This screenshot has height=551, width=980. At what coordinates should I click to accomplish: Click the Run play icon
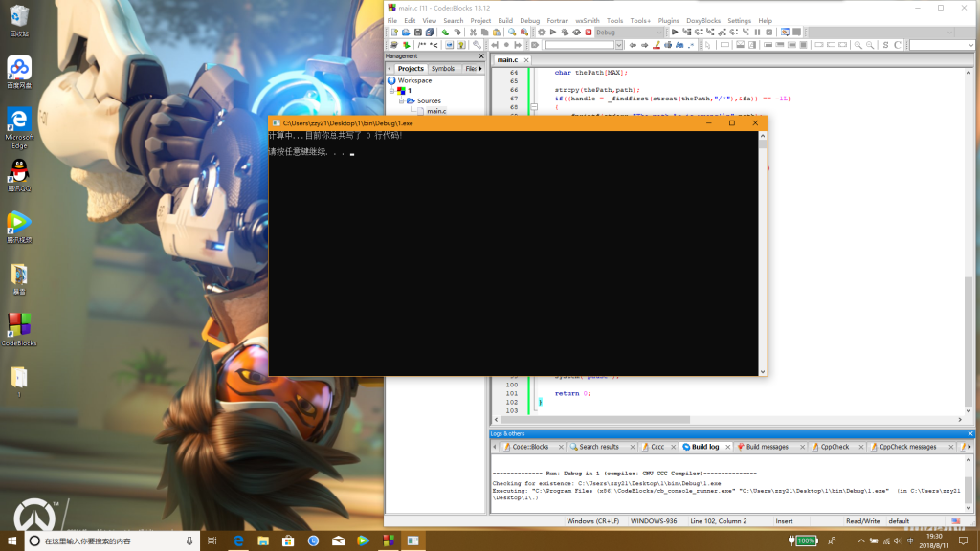coord(553,33)
